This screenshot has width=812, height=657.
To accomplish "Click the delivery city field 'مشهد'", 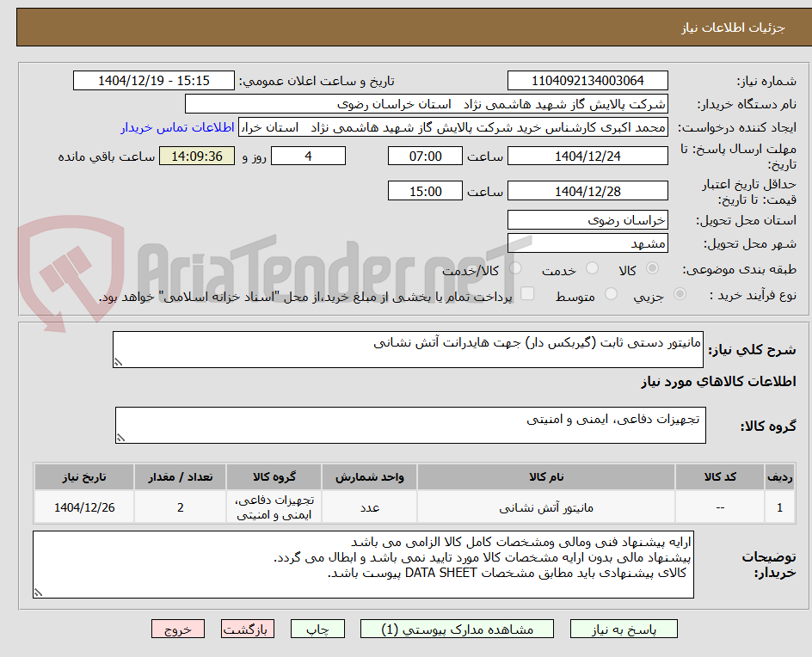I will pyautogui.click(x=587, y=243).
